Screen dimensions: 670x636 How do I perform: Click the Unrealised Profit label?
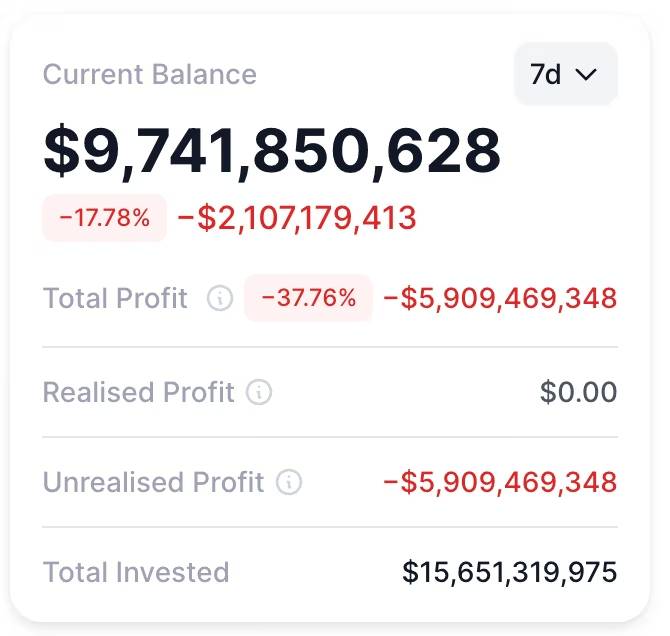pos(153,482)
